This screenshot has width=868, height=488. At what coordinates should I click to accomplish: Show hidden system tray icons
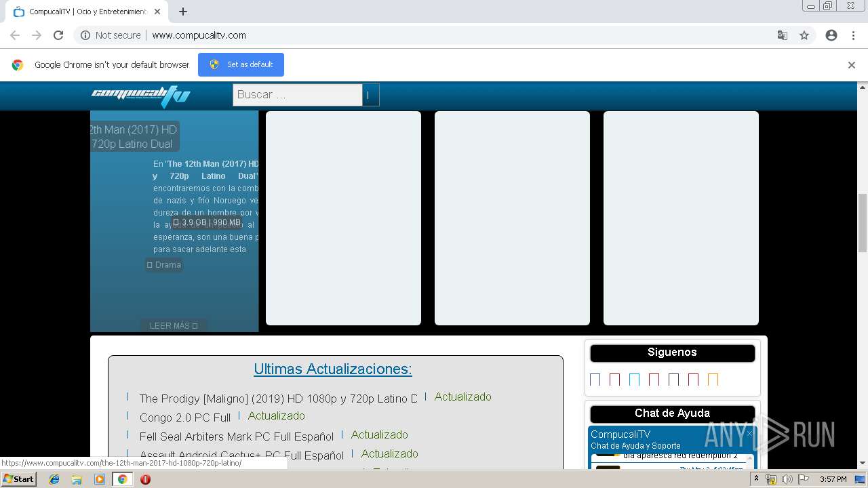[x=756, y=479]
